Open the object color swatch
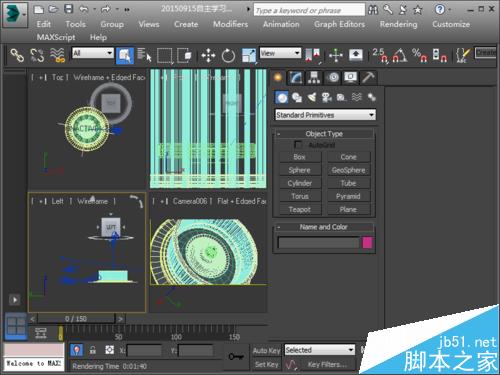 (367, 243)
